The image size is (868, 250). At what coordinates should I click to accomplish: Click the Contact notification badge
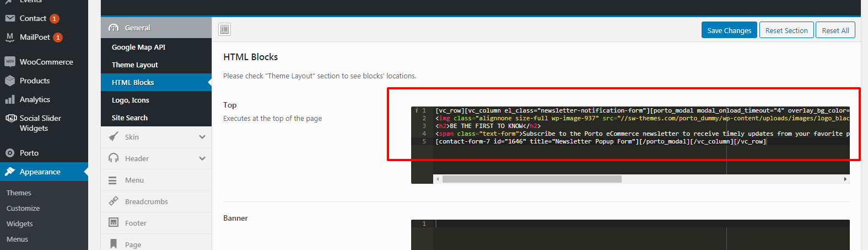tap(55, 19)
